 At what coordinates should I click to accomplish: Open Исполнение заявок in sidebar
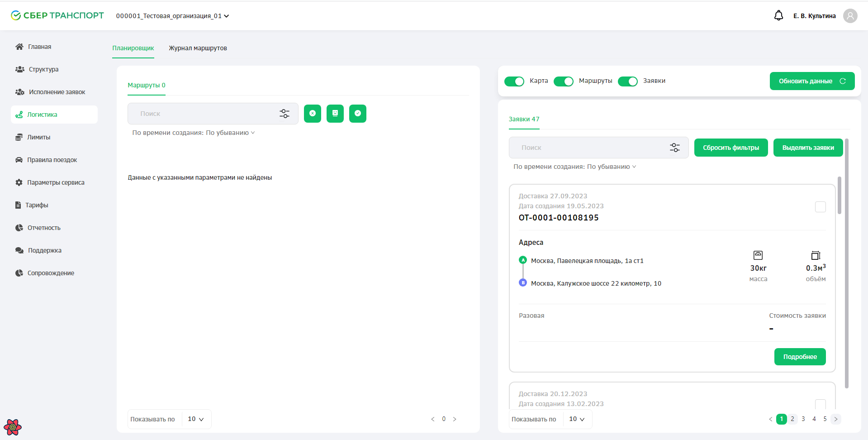(x=54, y=92)
